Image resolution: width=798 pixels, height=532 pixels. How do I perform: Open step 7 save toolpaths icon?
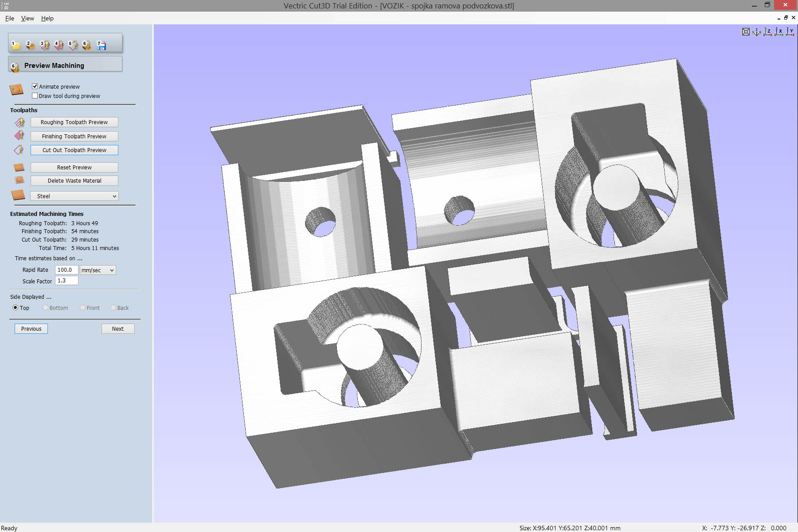pyautogui.click(x=102, y=45)
